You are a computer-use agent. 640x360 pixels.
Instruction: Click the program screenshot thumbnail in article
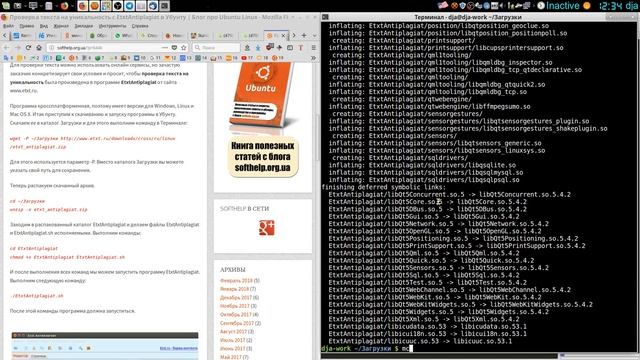click(x=105, y=346)
